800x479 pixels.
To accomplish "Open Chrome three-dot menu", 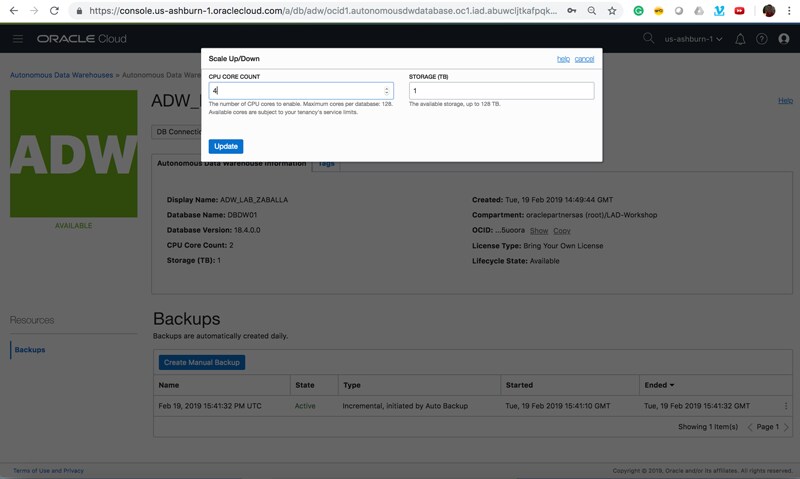I will pyautogui.click(x=788, y=11).
